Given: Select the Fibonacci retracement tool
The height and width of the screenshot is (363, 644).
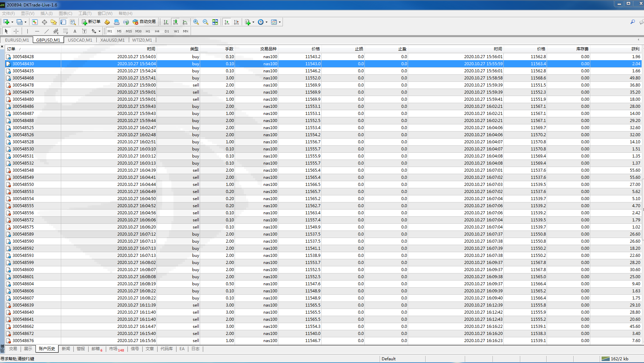Looking at the screenshot, I should (x=66, y=31).
